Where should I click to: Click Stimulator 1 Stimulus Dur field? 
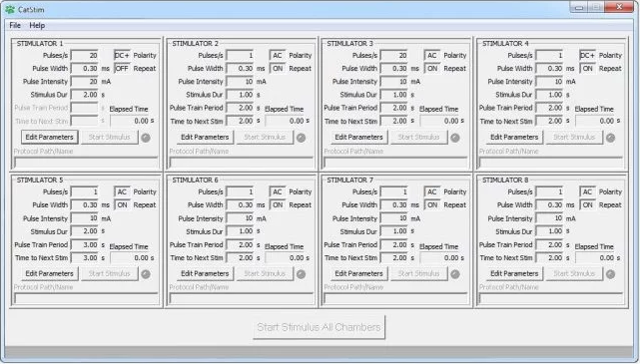click(x=84, y=95)
